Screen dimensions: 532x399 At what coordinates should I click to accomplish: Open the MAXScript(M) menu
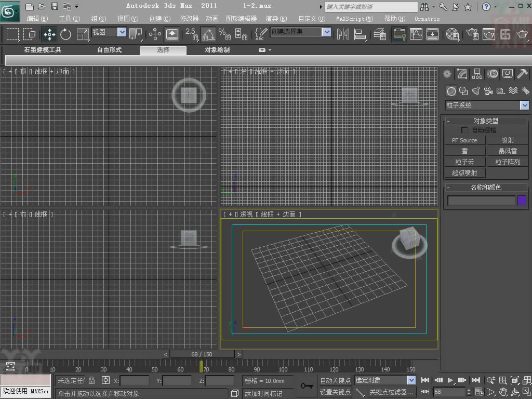coord(354,19)
